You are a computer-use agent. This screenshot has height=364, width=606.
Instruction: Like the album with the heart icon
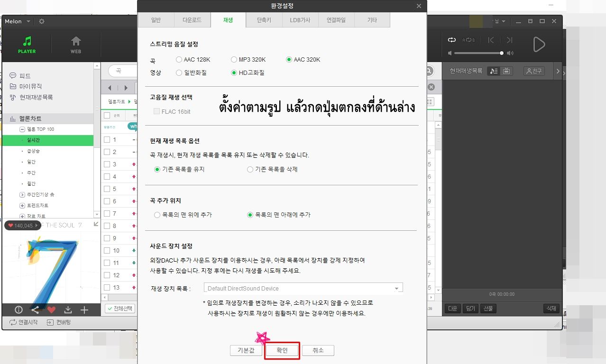pos(51,310)
